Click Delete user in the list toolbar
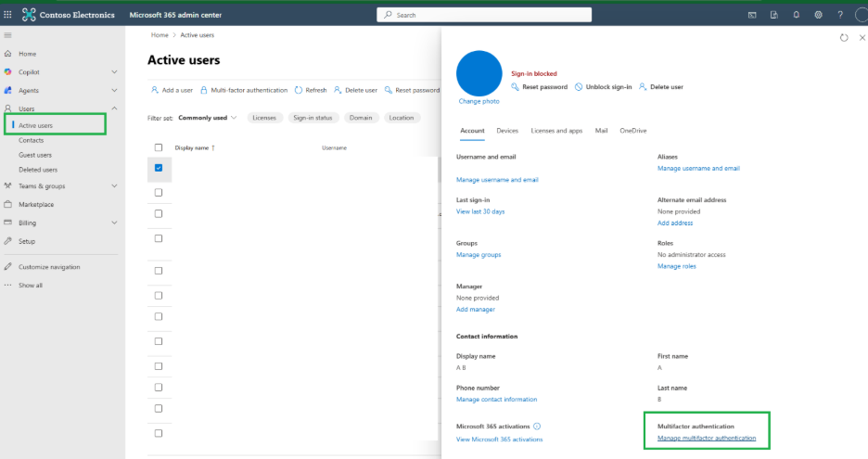 pos(355,90)
